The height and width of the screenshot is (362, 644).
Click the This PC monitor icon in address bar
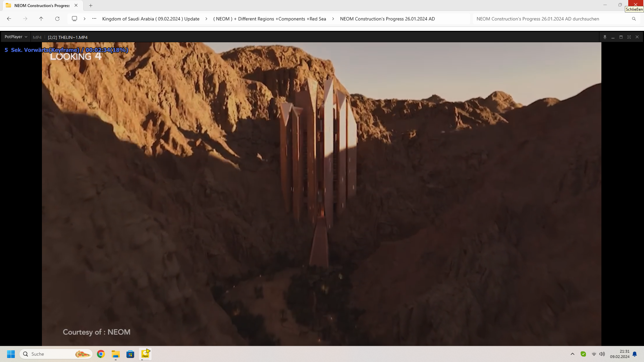click(x=74, y=19)
